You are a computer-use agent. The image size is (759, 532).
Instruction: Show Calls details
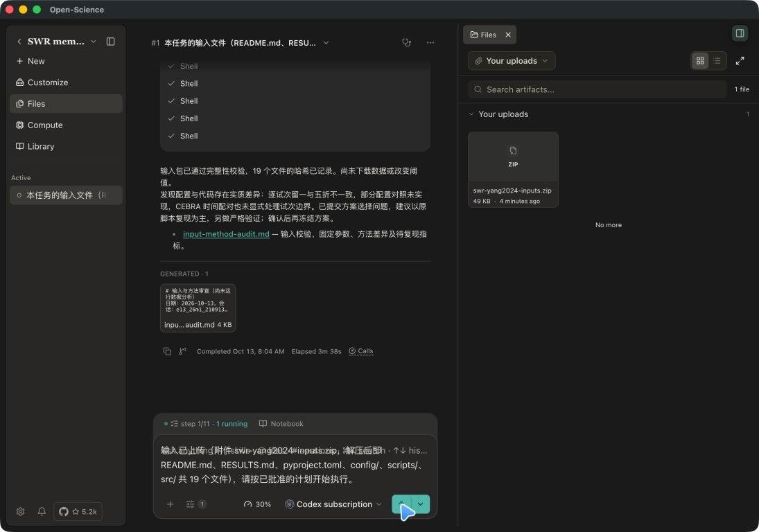point(361,351)
